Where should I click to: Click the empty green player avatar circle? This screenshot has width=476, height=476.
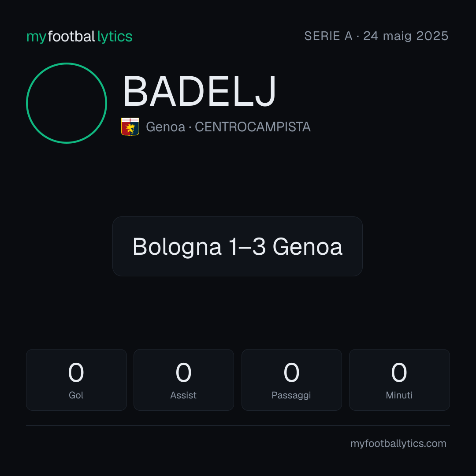[67, 103]
